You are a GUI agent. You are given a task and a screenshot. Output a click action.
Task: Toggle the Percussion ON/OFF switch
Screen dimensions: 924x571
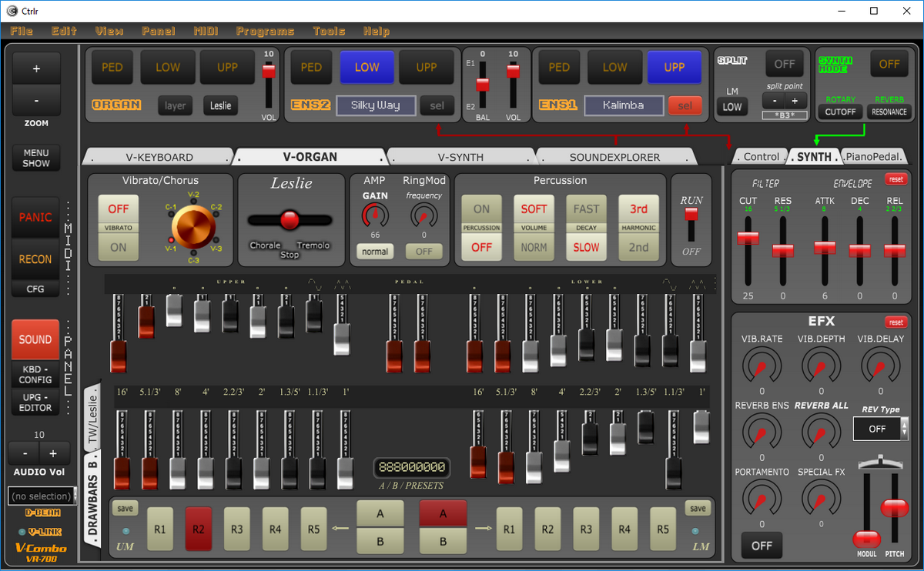pos(482,229)
